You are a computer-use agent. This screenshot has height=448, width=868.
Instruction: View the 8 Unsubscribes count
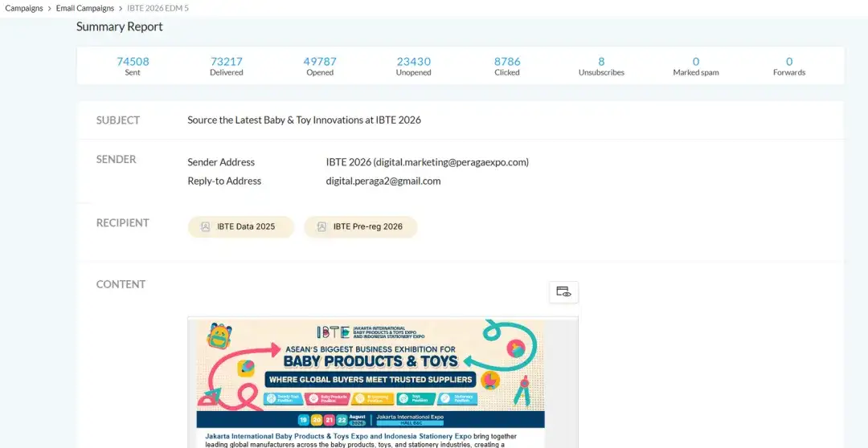tap(601, 61)
